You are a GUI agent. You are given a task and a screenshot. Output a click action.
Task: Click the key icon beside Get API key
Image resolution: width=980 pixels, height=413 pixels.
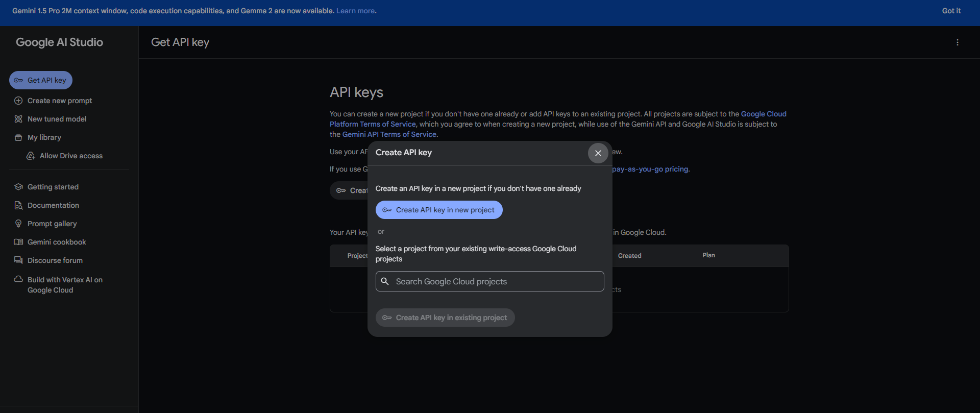click(18, 80)
